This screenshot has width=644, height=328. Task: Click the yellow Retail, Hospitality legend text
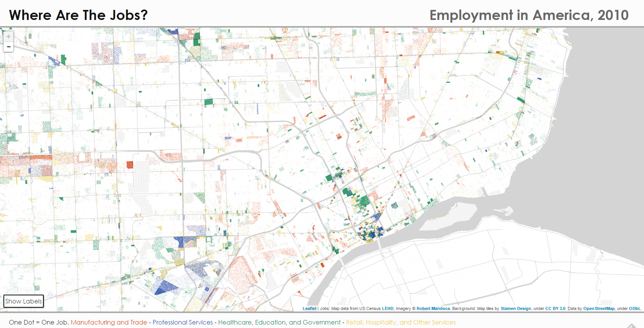point(401,322)
